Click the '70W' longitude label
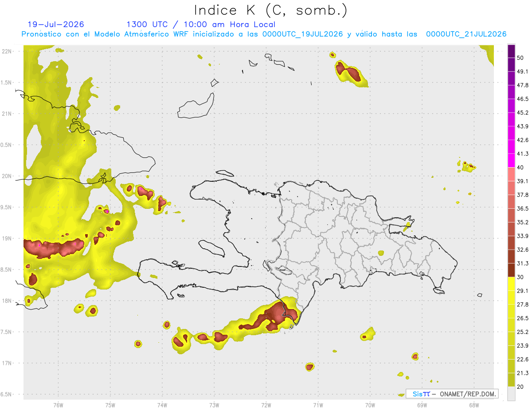532x411 pixels. 370,405
